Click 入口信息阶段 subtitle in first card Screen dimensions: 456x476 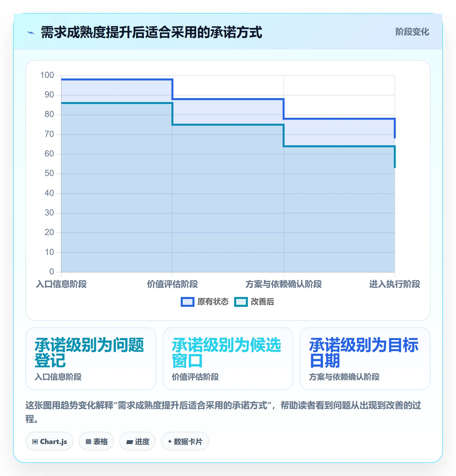click(58, 377)
